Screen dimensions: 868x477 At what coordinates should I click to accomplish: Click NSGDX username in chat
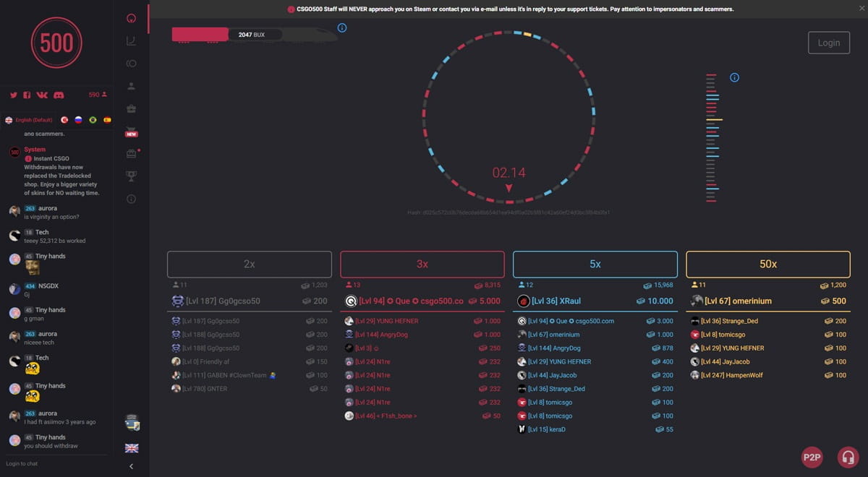[x=48, y=286]
